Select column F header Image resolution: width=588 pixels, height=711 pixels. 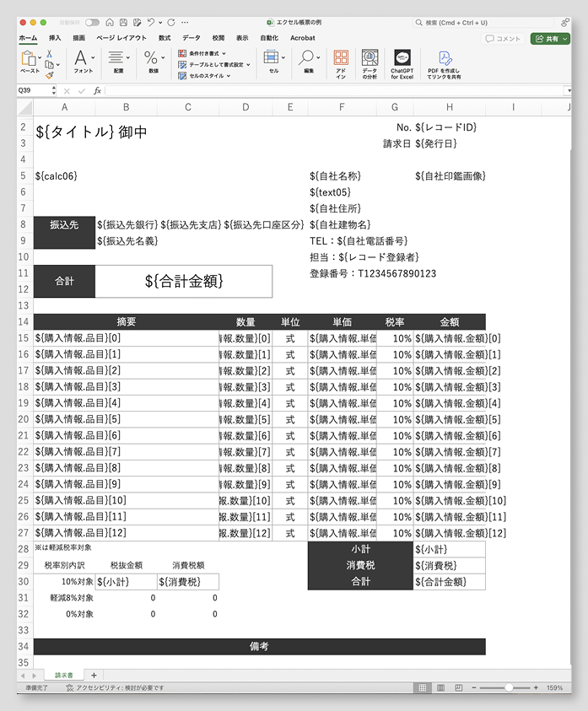tap(342, 107)
